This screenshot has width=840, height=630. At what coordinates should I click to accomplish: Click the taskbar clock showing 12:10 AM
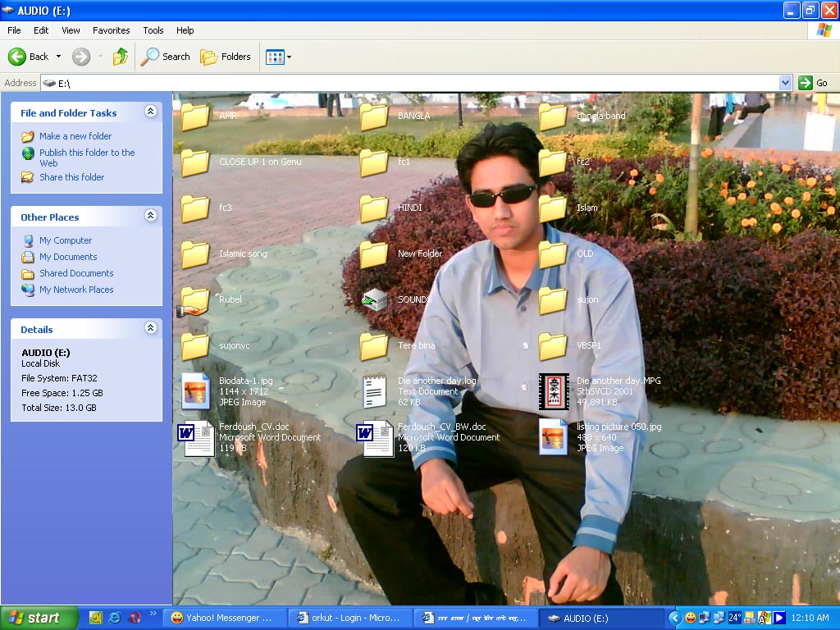(810, 619)
